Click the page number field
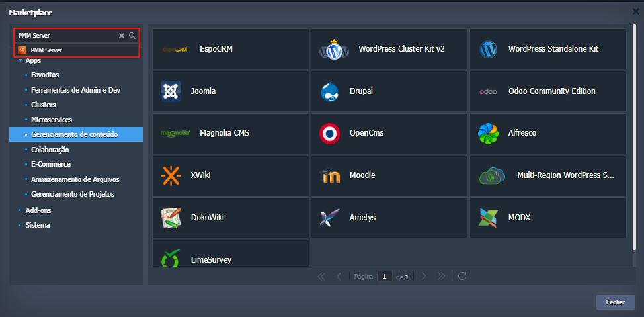644x317 pixels. [x=384, y=276]
